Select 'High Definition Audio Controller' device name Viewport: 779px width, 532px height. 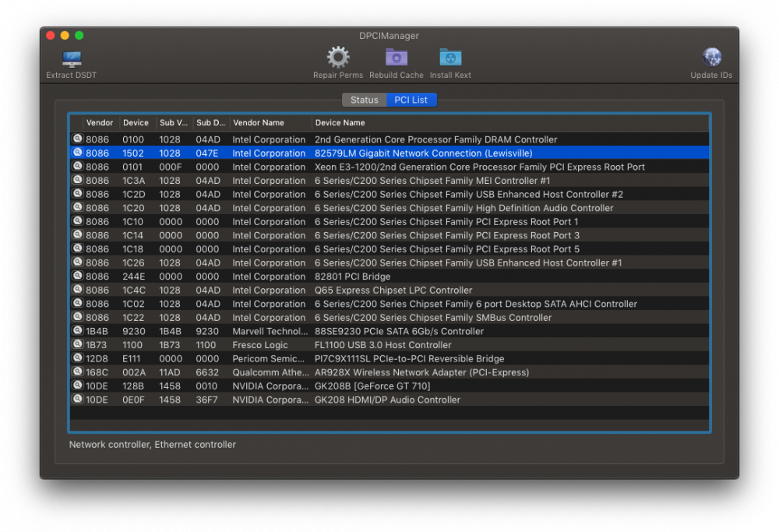[x=464, y=208]
